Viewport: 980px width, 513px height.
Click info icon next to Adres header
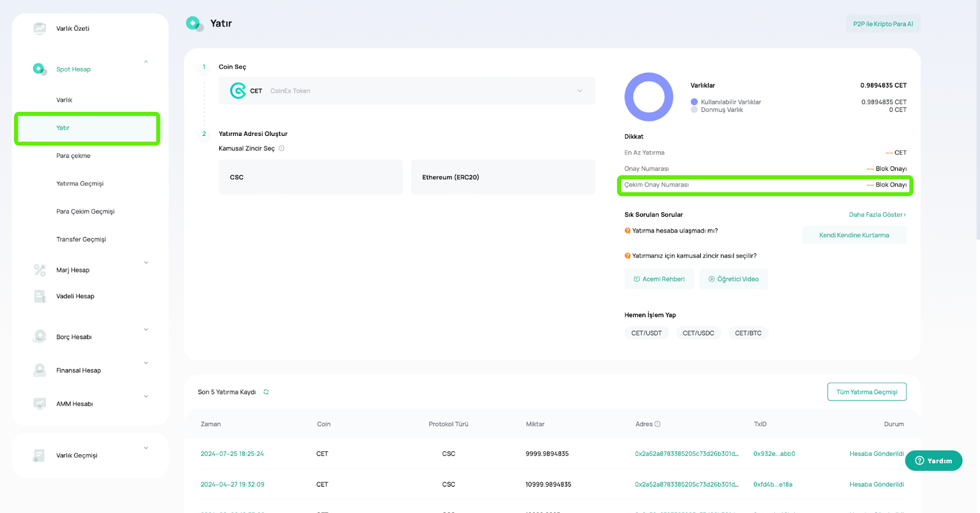[x=657, y=424]
